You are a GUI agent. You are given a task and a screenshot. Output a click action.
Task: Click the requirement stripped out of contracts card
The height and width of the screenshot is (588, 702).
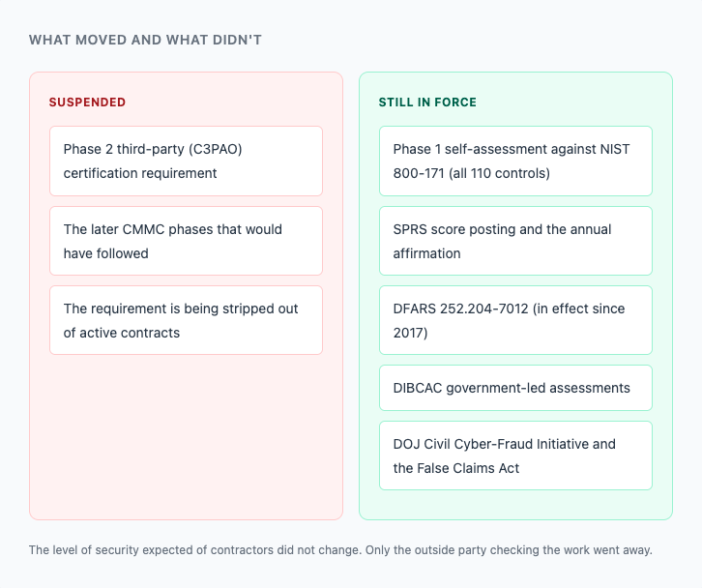tap(186, 320)
